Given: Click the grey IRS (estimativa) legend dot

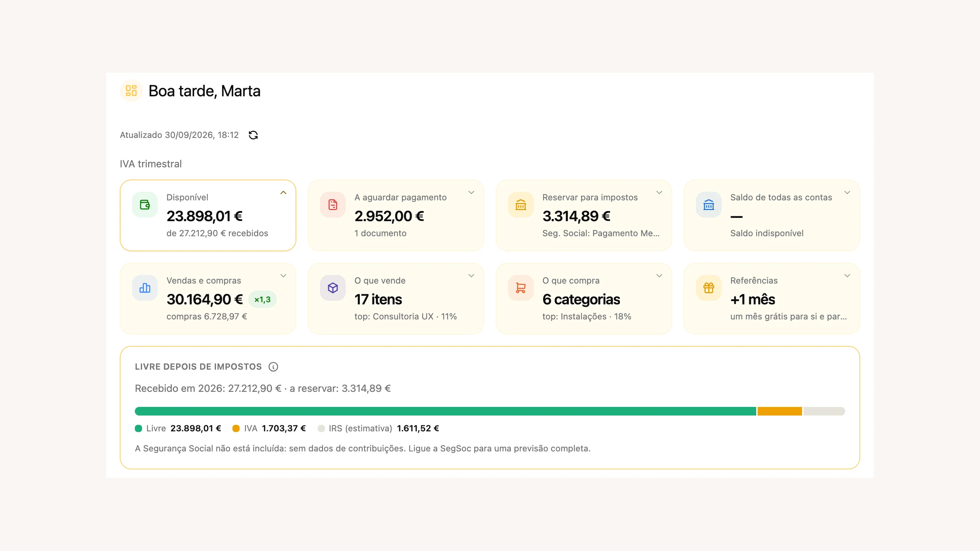Looking at the screenshot, I should click(x=321, y=428).
